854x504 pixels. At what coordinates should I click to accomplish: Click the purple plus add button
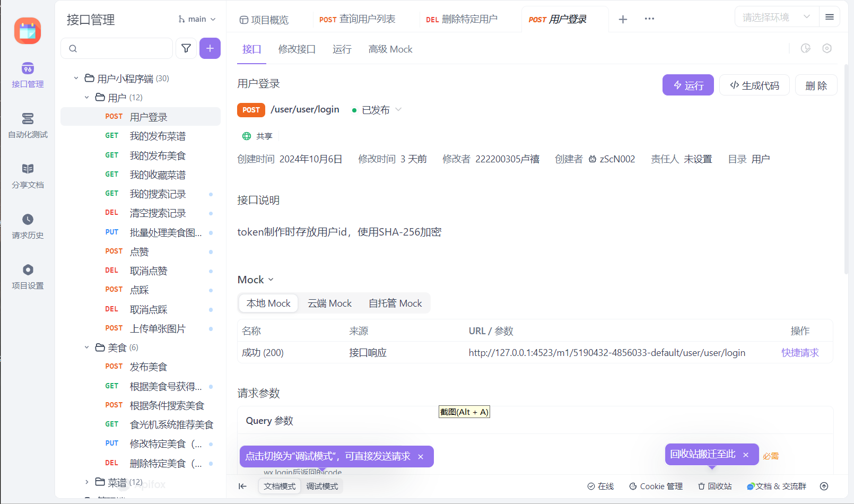[x=210, y=48]
